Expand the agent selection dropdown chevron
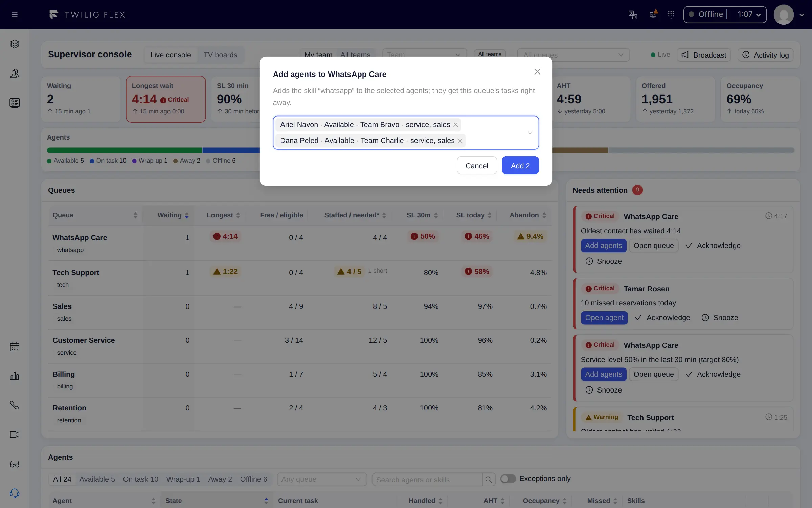This screenshot has height=508, width=812. tap(530, 133)
